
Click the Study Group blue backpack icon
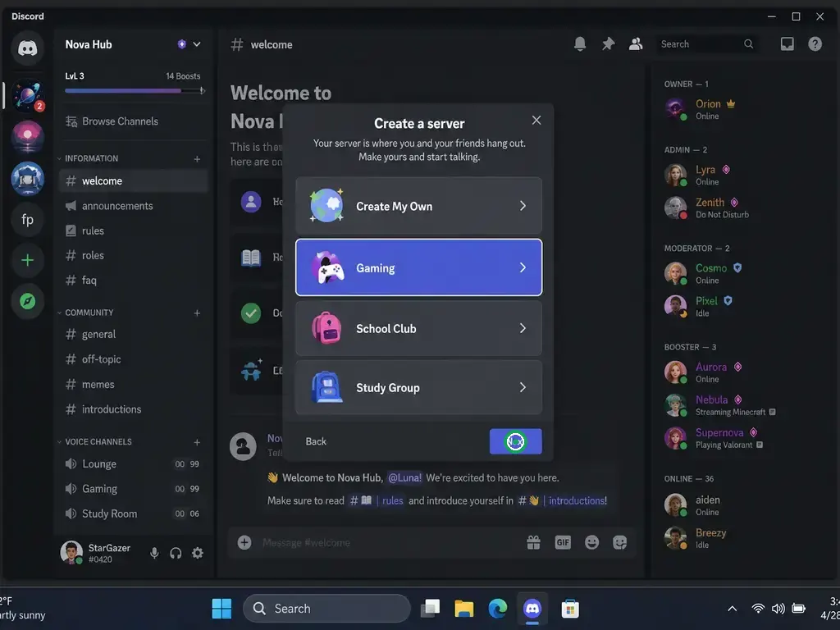(326, 387)
